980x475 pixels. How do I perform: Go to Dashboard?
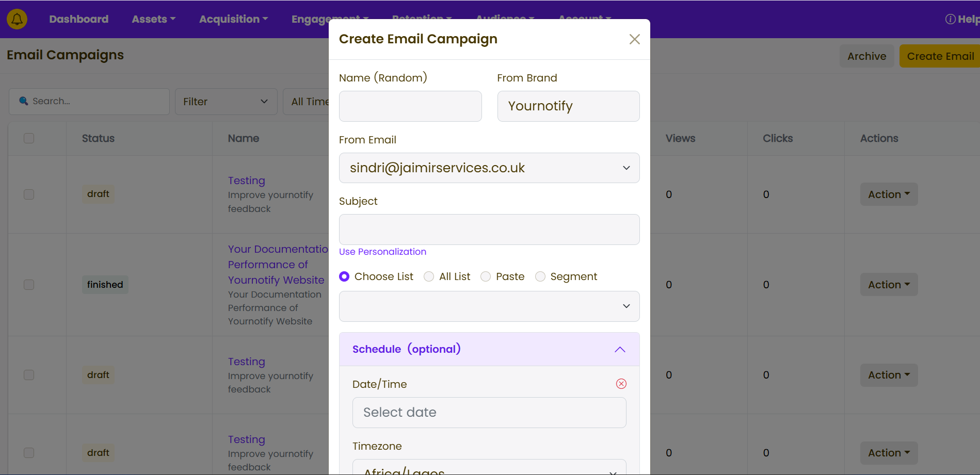coord(78,19)
